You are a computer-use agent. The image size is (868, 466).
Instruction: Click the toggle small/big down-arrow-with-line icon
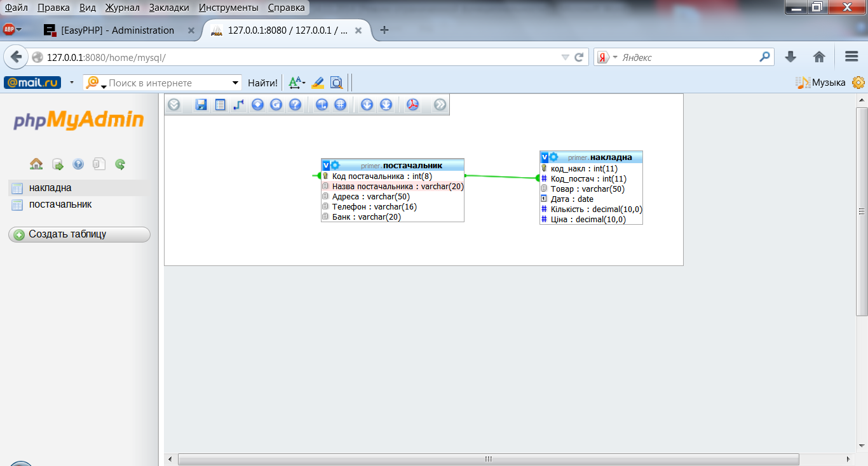point(386,105)
